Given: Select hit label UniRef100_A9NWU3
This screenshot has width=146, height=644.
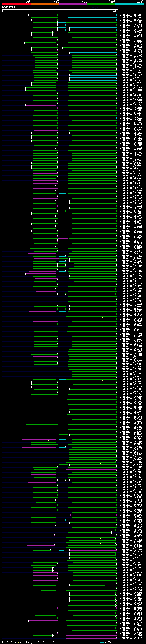Looking at the screenshot, I should (131, 50).
